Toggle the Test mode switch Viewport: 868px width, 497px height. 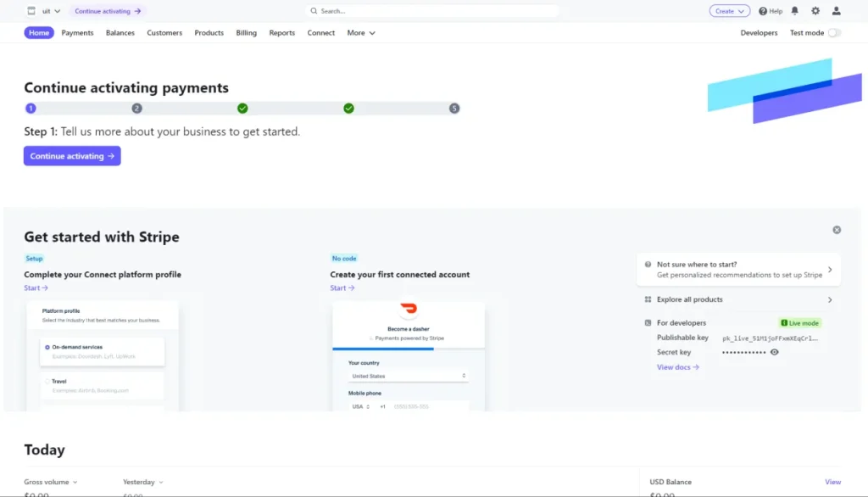[x=834, y=33]
